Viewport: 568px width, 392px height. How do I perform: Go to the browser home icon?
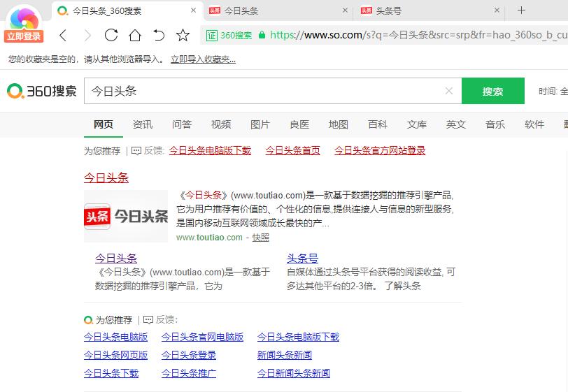pyautogui.click(x=135, y=35)
